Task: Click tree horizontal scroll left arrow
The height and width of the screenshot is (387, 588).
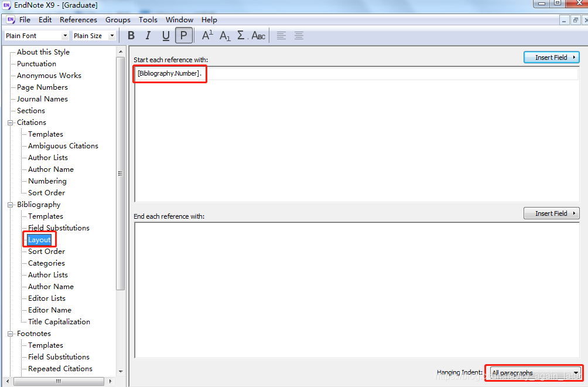Action: [8, 381]
